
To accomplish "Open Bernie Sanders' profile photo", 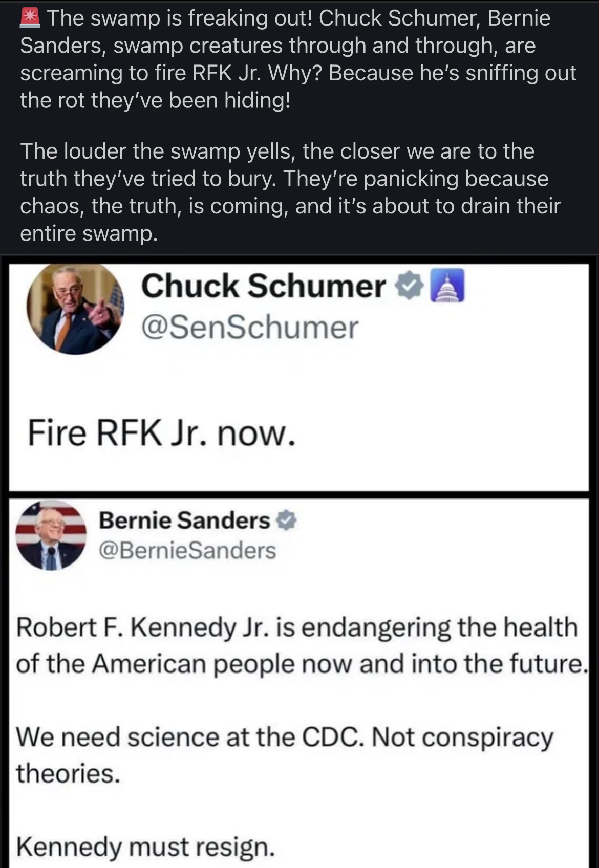I will tap(51, 535).
